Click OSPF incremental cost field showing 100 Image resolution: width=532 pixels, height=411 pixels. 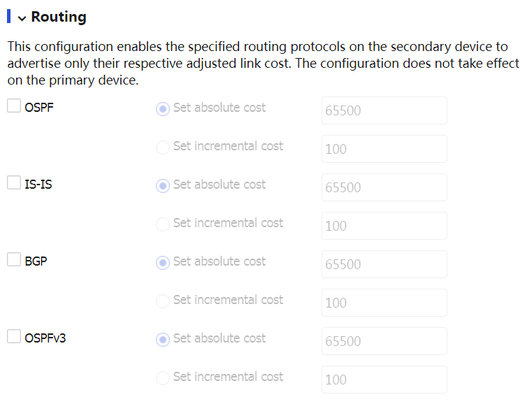384,149
